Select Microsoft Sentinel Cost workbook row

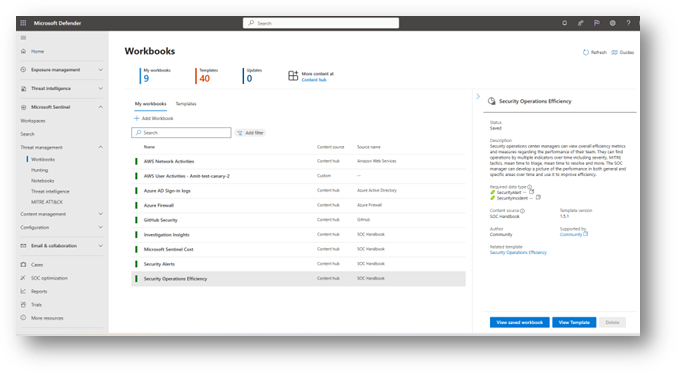(298, 249)
